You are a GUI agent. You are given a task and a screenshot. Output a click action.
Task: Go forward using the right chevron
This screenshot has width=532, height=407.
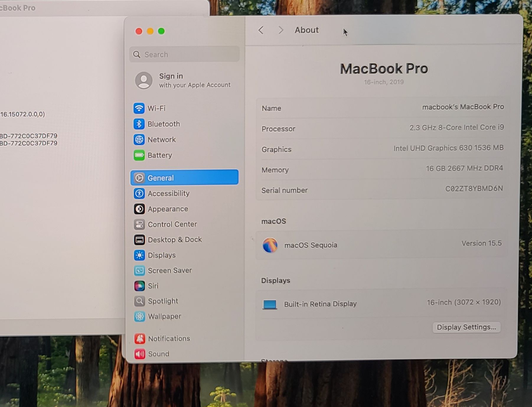pyautogui.click(x=280, y=30)
